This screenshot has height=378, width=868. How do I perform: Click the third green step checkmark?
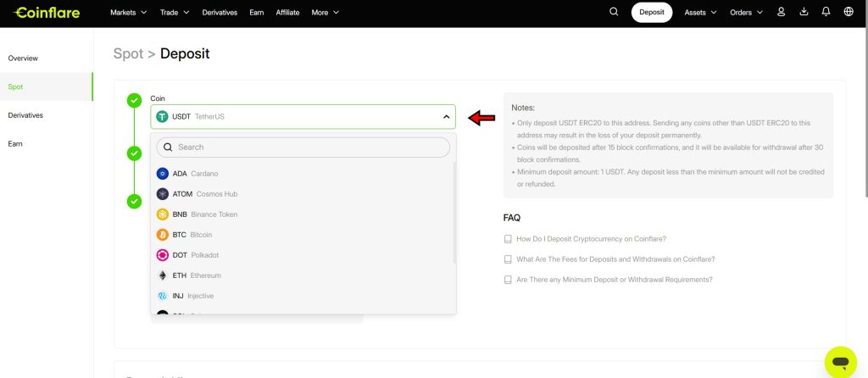pos(134,201)
